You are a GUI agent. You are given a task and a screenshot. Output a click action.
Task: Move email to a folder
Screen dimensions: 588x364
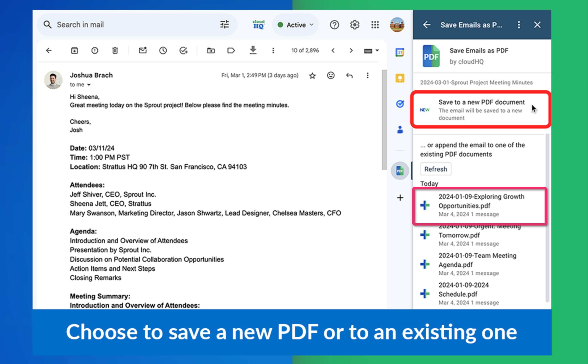coord(211,51)
